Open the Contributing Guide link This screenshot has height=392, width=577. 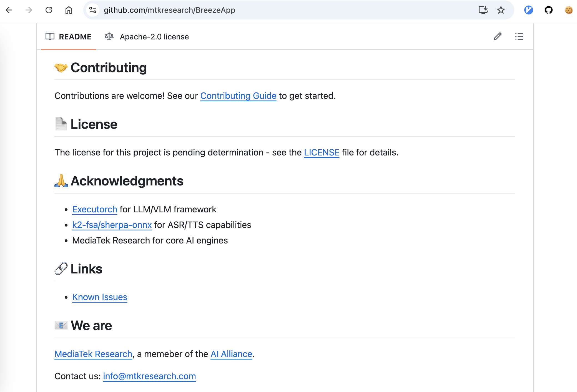point(238,96)
